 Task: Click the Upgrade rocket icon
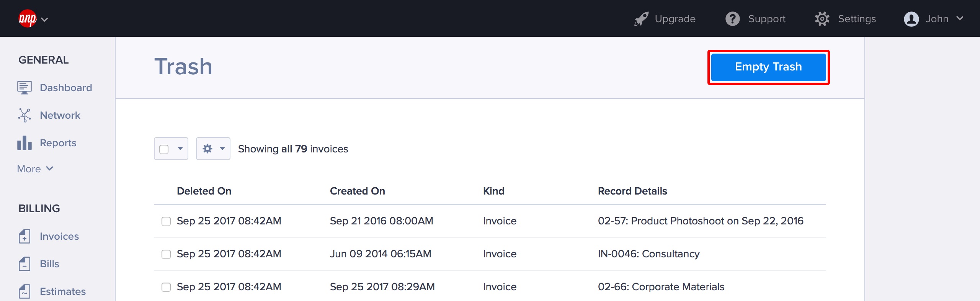[641, 19]
